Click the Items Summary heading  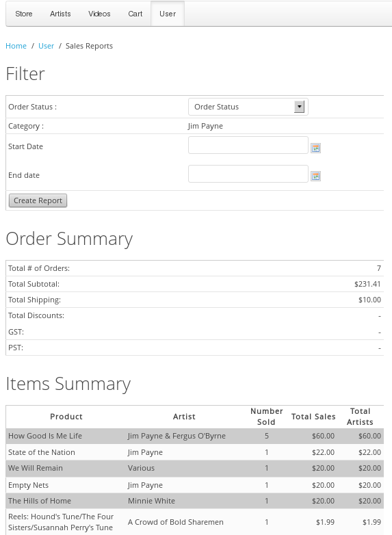(68, 384)
